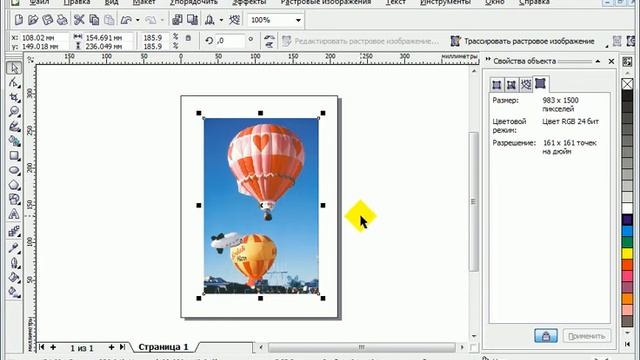
Task: Click Редактировать растровое изображение button
Action: click(360, 41)
